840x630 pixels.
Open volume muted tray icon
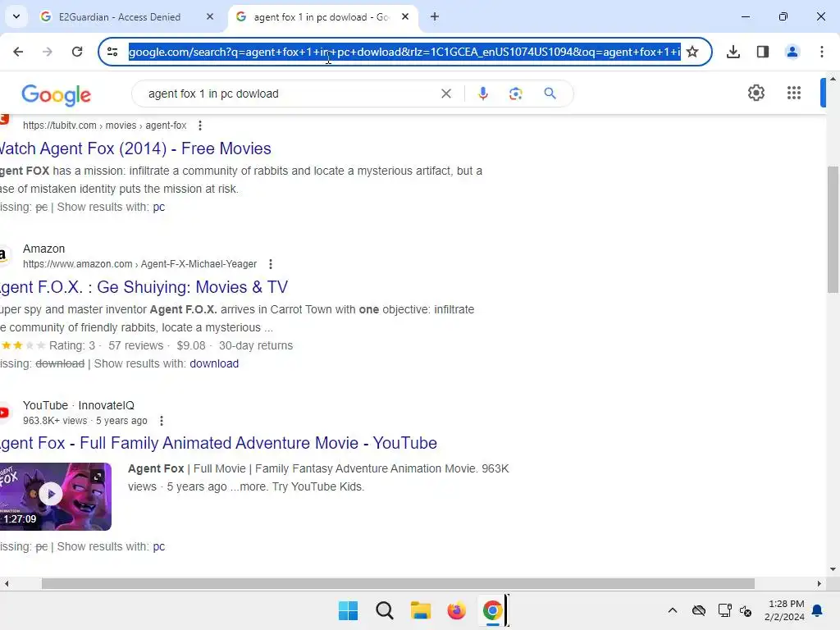[746, 610]
